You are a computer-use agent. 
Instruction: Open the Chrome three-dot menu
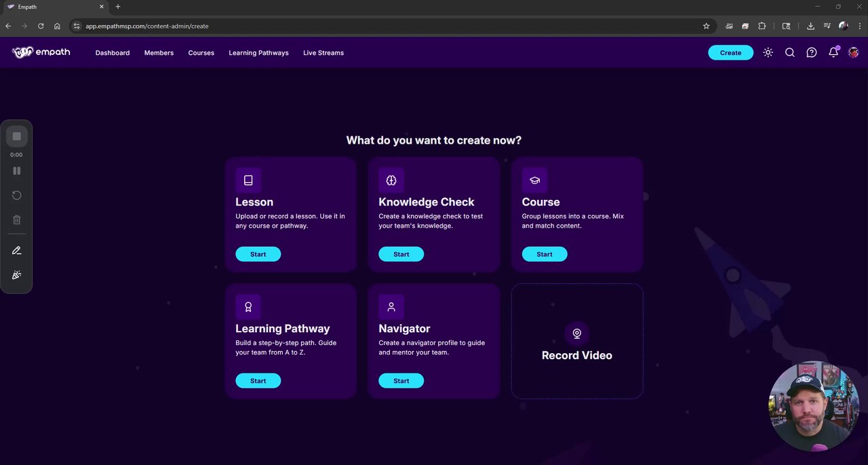(x=859, y=26)
